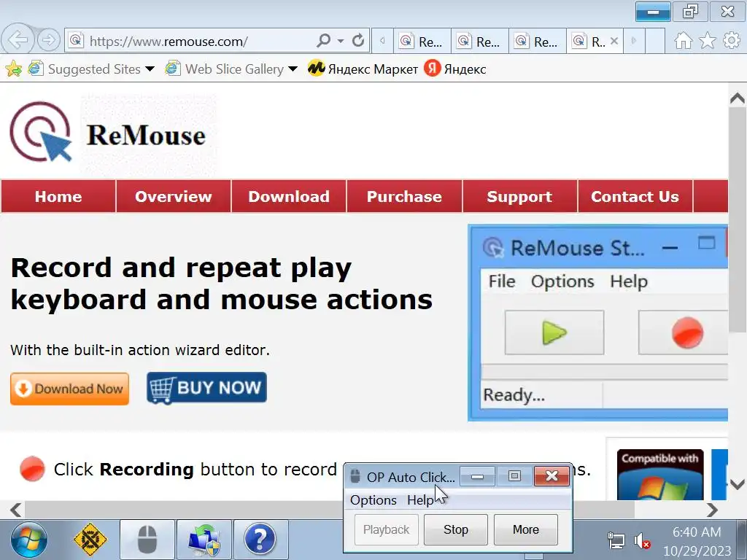Switch to the second Re... browser tab

pyautogui.click(x=480, y=42)
